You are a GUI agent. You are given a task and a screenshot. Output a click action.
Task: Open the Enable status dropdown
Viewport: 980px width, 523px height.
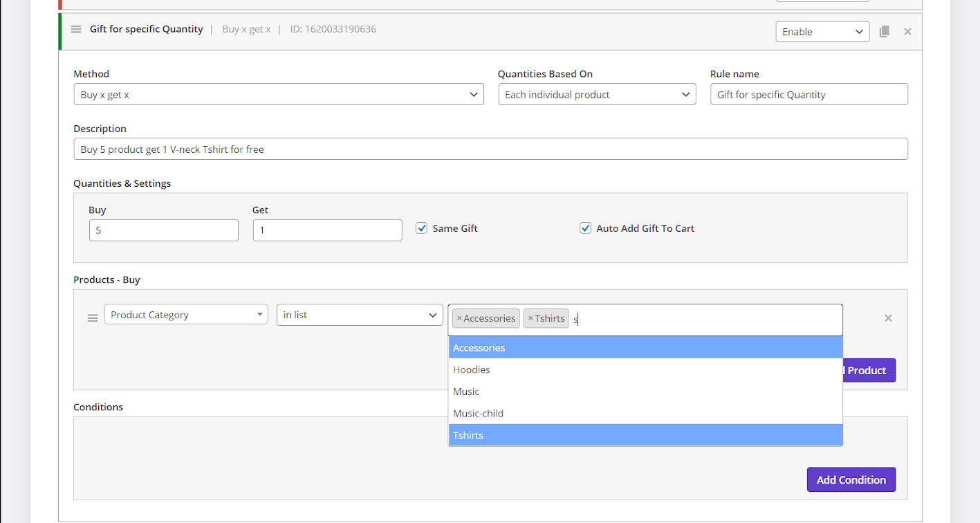(822, 32)
